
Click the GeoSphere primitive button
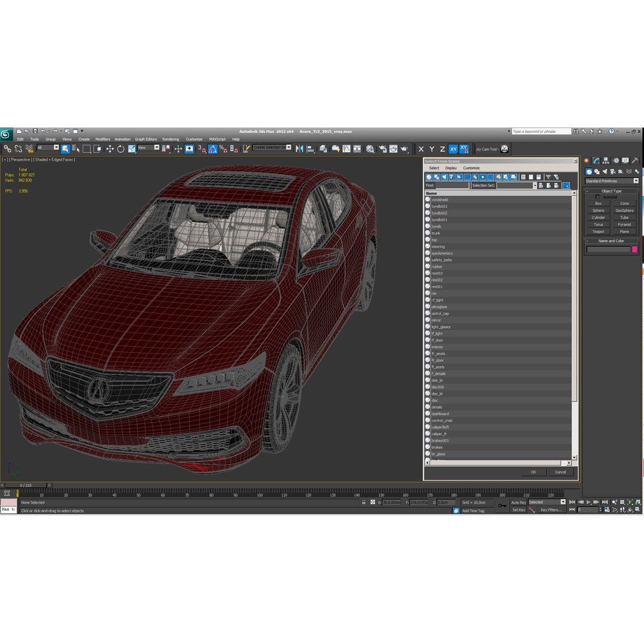(x=624, y=210)
